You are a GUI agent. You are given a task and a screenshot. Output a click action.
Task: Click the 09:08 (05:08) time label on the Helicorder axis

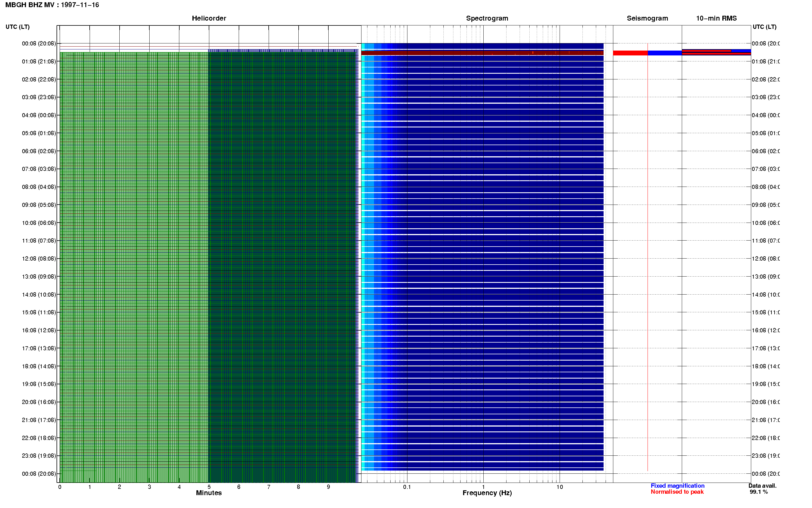[x=39, y=205]
